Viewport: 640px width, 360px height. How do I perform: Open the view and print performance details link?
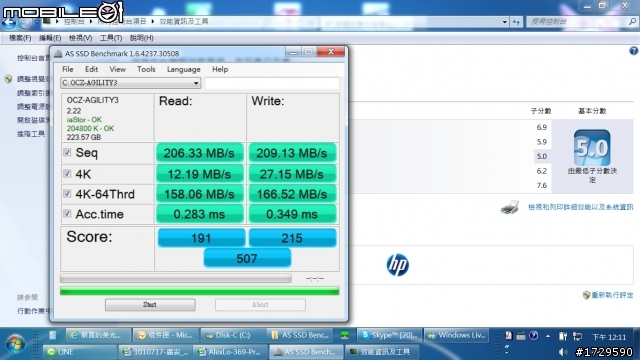coord(580,207)
